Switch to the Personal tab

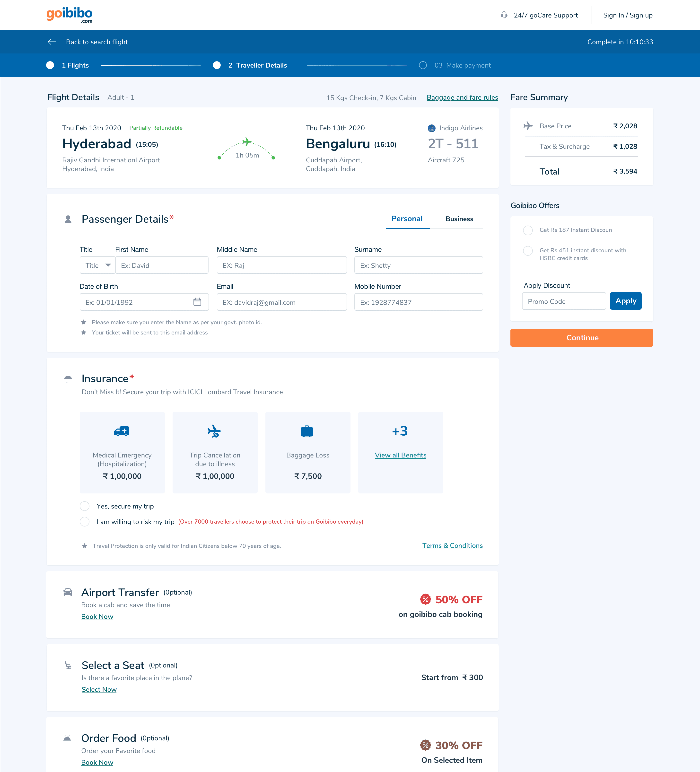[407, 219]
